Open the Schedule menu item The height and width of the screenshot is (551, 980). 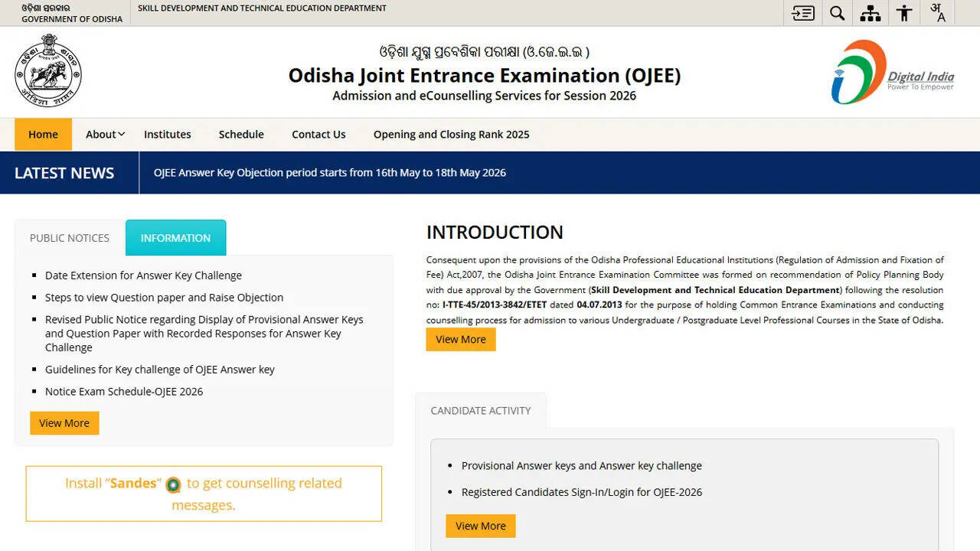click(x=241, y=134)
